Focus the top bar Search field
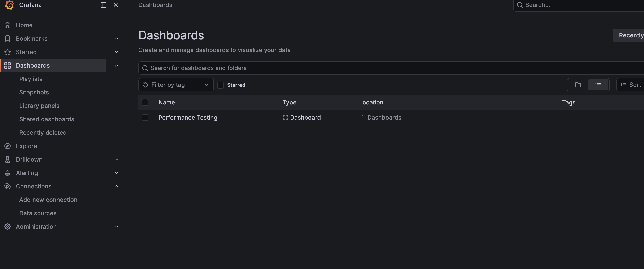Viewport: 644px width, 269px height. [579, 5]
